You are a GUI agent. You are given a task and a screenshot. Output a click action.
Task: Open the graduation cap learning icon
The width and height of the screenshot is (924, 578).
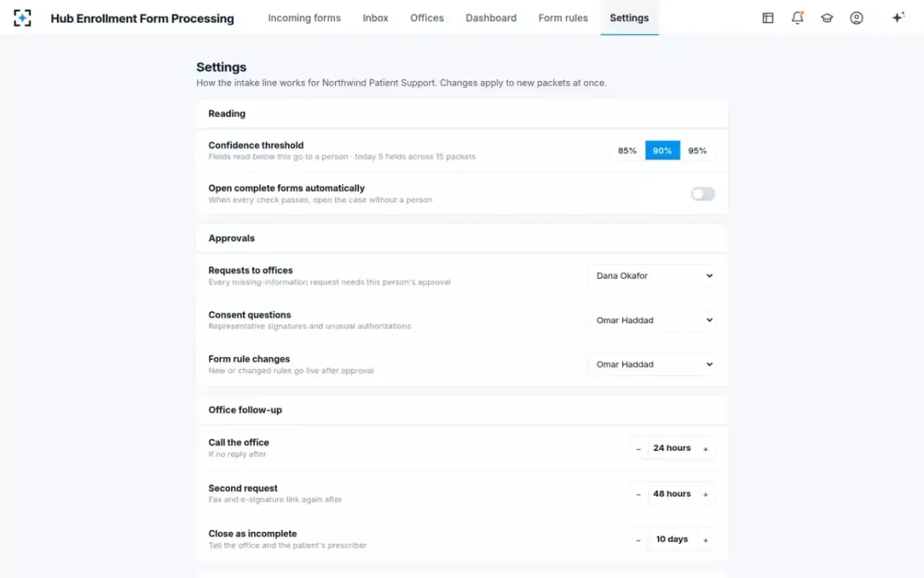(827, 18)
